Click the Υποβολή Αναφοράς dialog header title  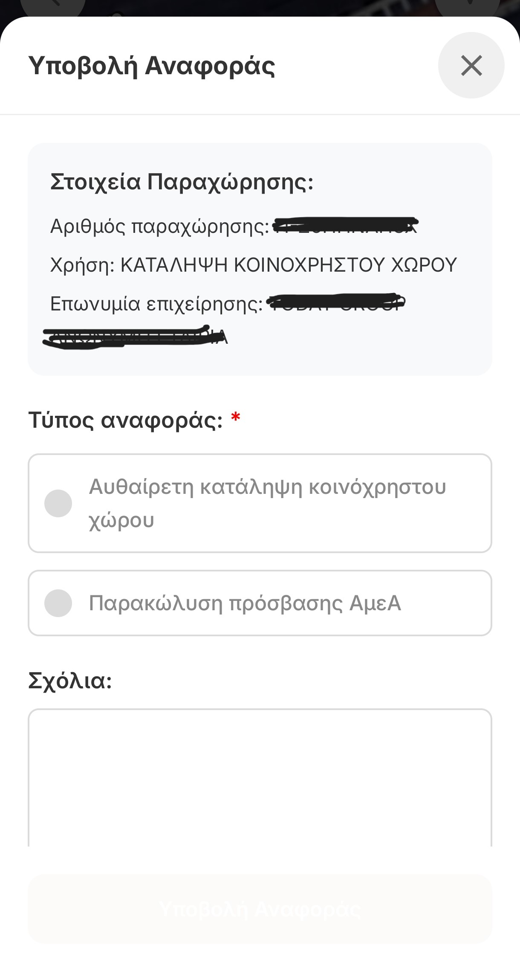click(151, 66)
